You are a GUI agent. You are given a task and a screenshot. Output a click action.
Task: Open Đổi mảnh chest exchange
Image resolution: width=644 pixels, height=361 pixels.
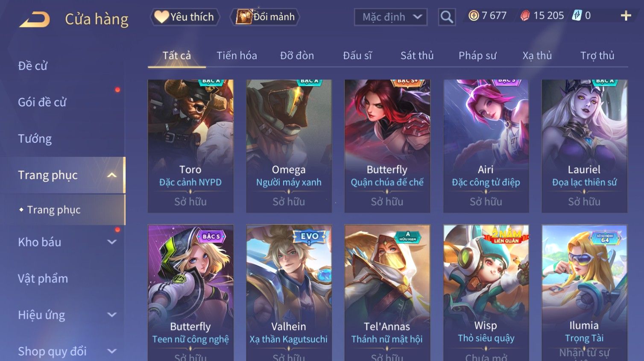(x=265, y=17)
